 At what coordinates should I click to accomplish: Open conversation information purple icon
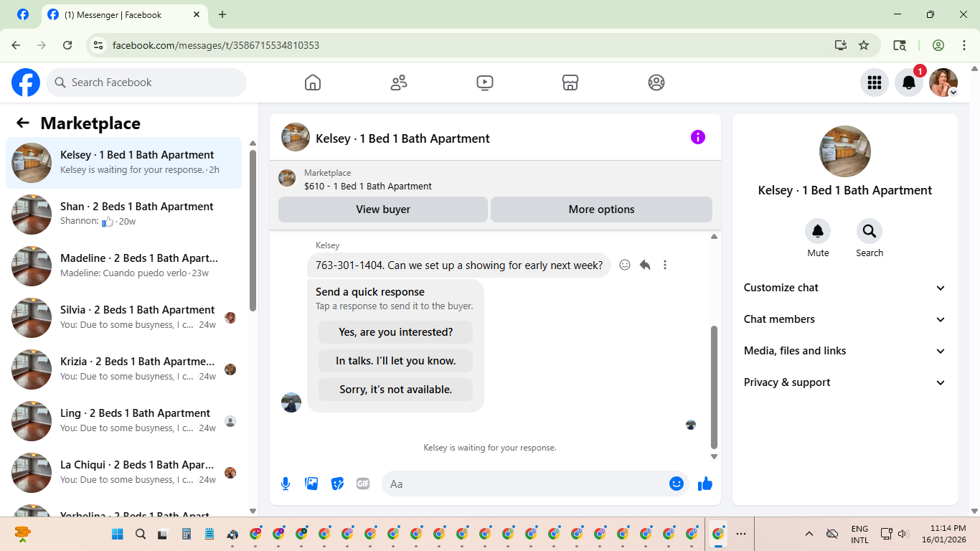point(698,137)
